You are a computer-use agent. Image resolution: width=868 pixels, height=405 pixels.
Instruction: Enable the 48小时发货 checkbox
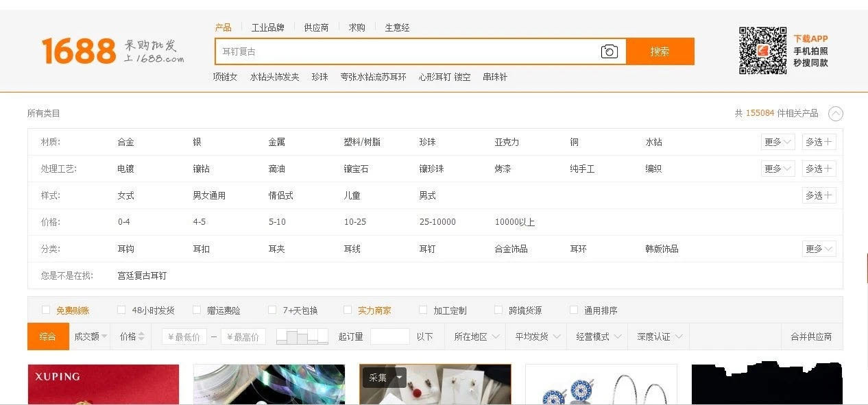click(x=121, y=310)
